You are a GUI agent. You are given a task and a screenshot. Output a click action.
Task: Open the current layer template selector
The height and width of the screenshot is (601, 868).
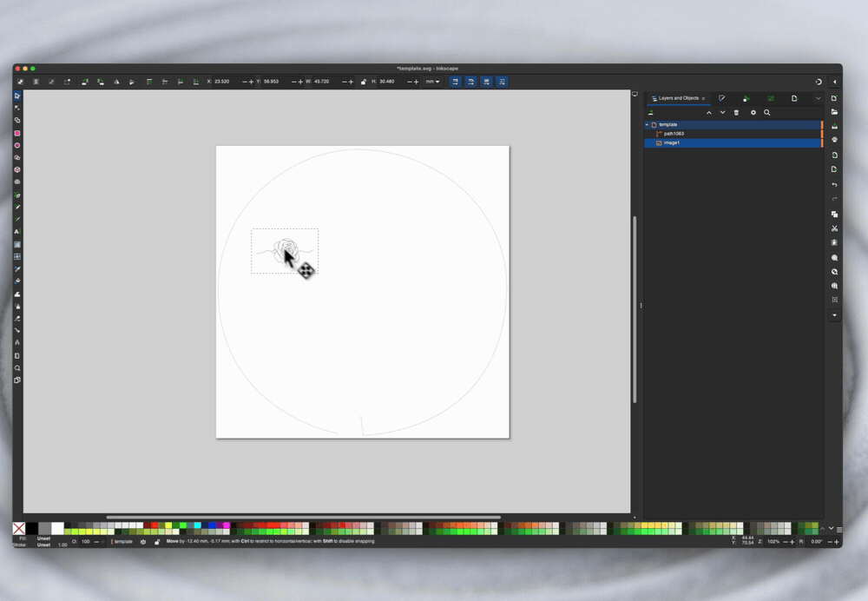122,542
